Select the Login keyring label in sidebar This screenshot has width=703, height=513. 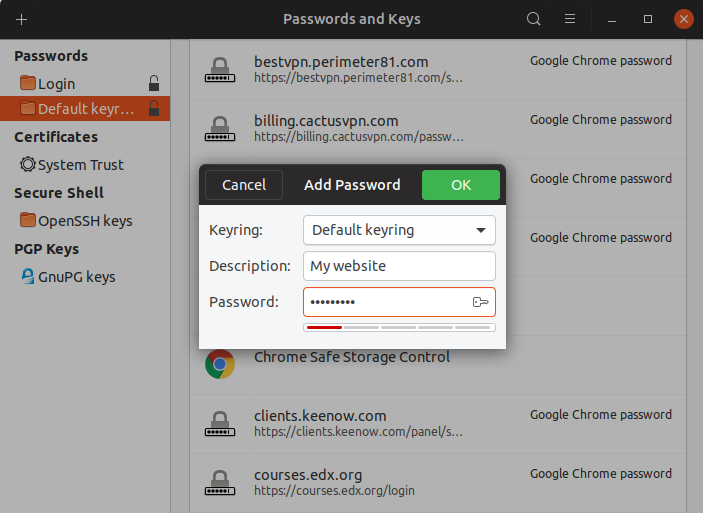(x=56, y=84)
